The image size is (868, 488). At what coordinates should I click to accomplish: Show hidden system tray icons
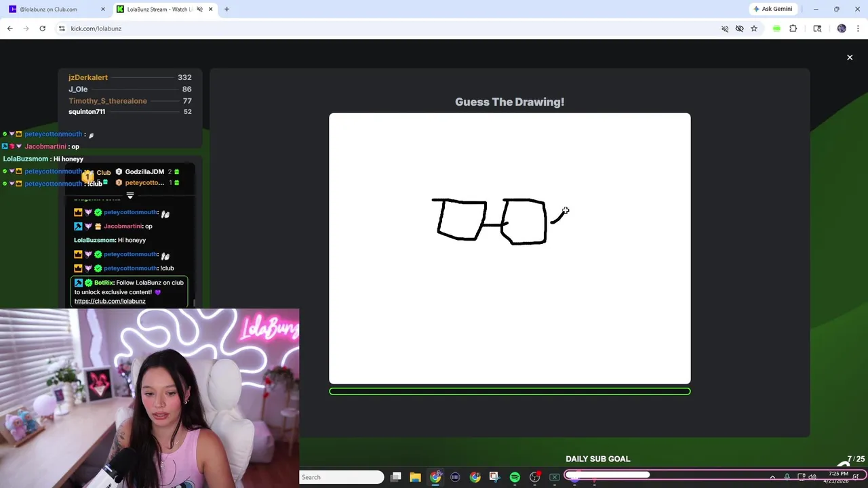coord(772,477)
